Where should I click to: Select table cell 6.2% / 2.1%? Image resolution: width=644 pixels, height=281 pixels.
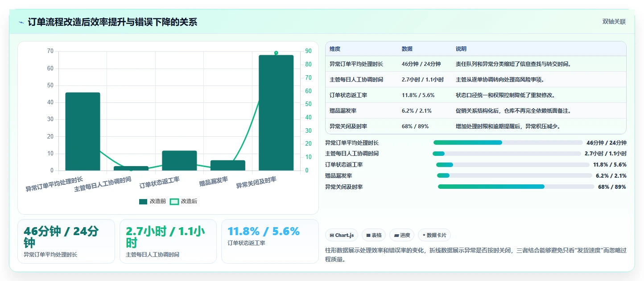(417, 111)
